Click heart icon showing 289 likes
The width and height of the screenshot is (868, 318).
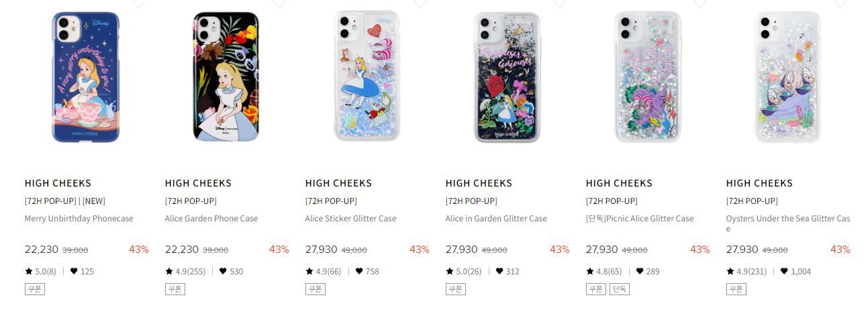pos(640,272)
